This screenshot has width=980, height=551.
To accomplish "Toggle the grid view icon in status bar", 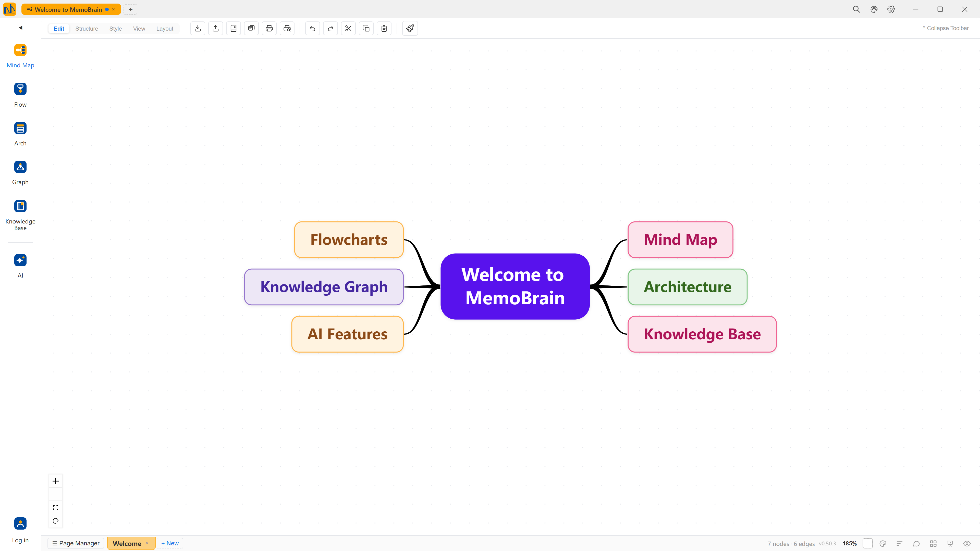I will click(x=933, y=543).
